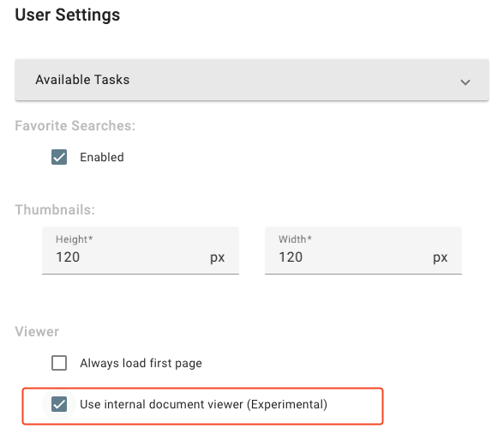Tick the Always load first page checkbox
504x447 pixels.
(x=59, y=363)
